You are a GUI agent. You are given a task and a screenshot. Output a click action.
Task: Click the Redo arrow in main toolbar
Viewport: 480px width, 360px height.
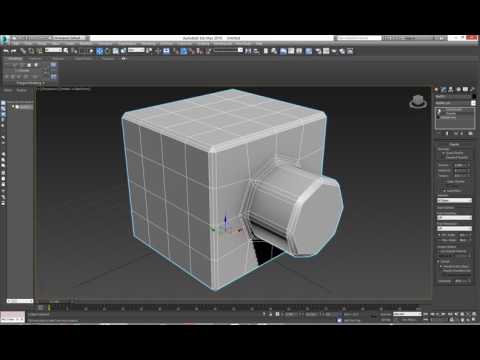14,51
